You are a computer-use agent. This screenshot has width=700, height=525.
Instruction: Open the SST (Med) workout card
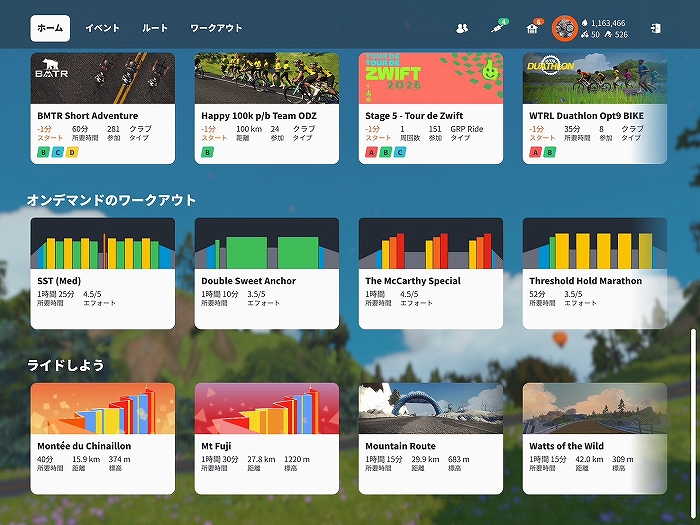point(103,272)
